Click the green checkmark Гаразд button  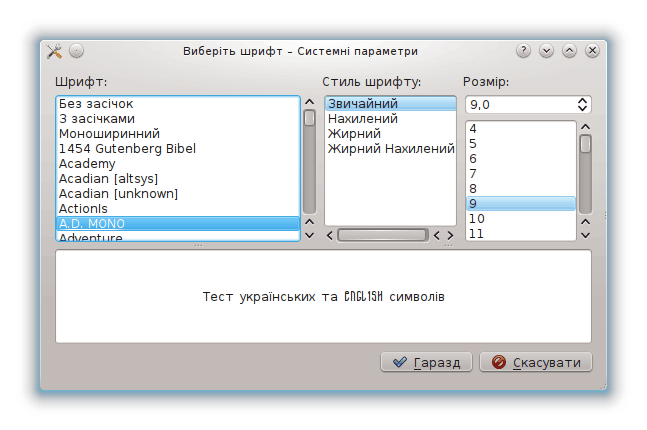[426, 362]
